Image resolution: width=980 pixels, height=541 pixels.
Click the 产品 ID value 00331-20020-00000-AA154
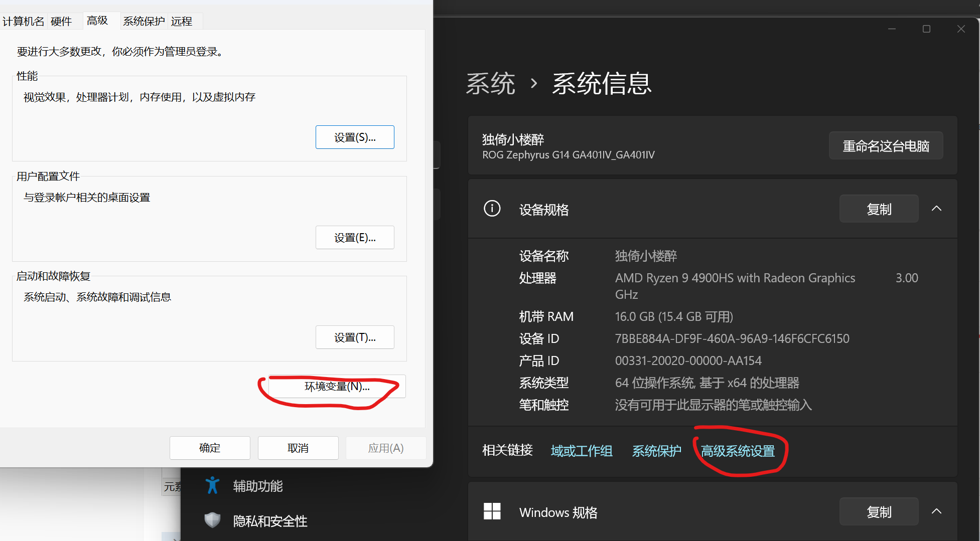click(x=688, y=360)
